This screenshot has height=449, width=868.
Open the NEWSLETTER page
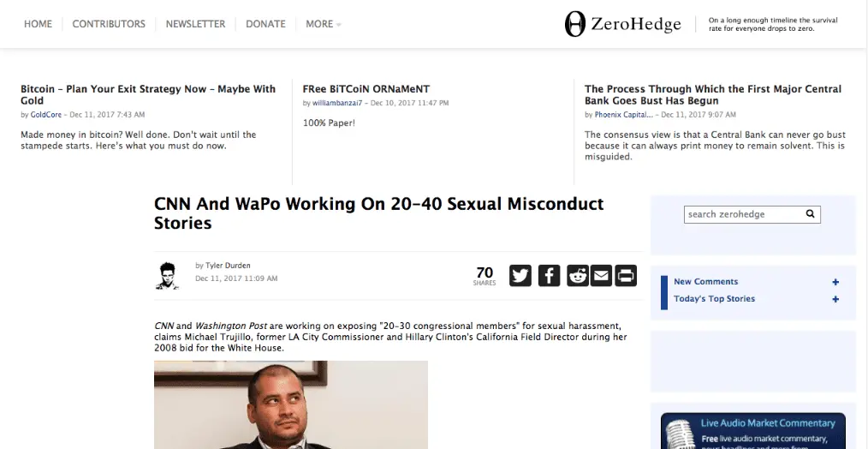click(195, 24)
